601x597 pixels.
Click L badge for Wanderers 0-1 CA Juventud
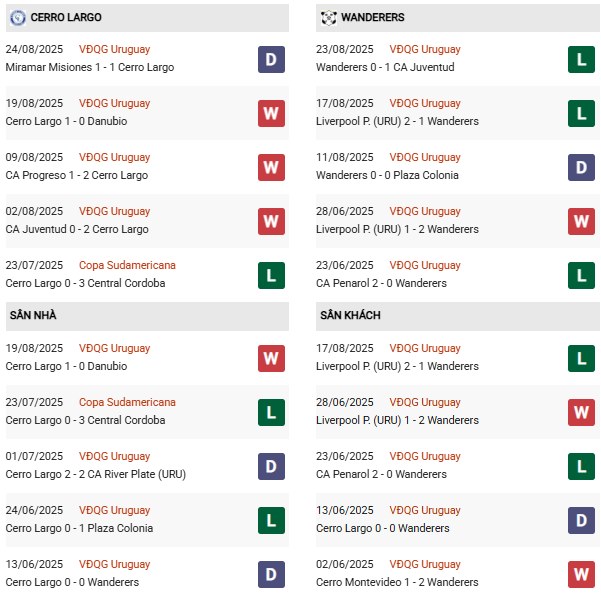point(582,59)
